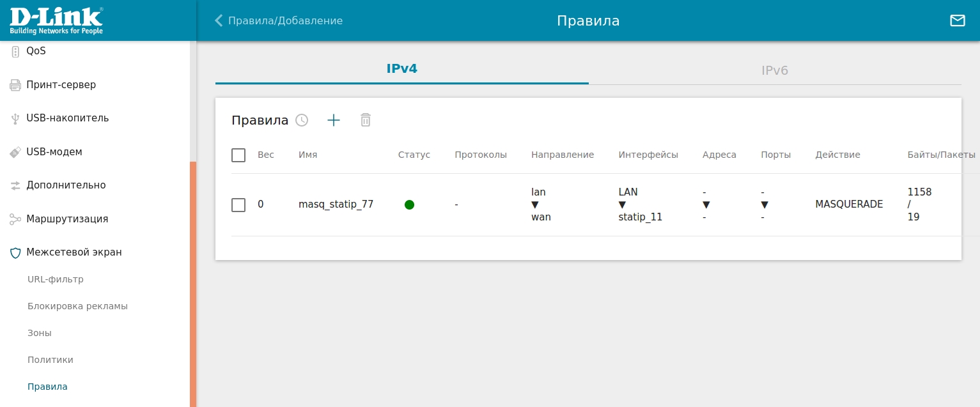This screenshot has width=980, height=407.
Task: Click the QoS sidebar icon
Action: [x=15, y=52]
